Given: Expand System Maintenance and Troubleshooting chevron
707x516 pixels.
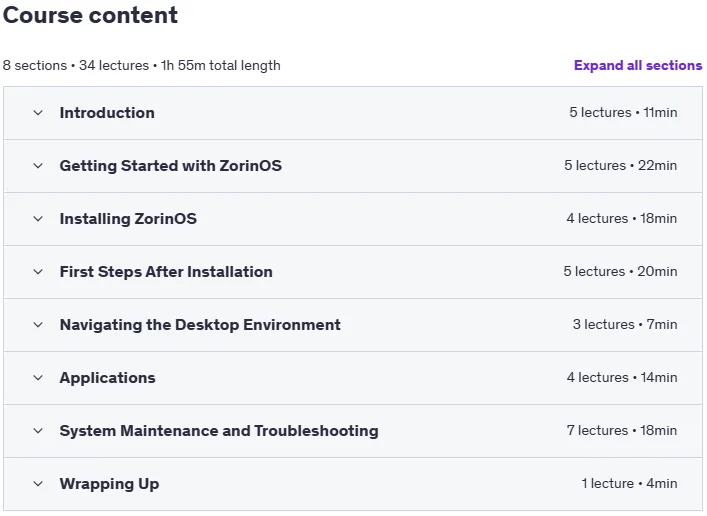Looking at the screenshot, I should [38, 431].
